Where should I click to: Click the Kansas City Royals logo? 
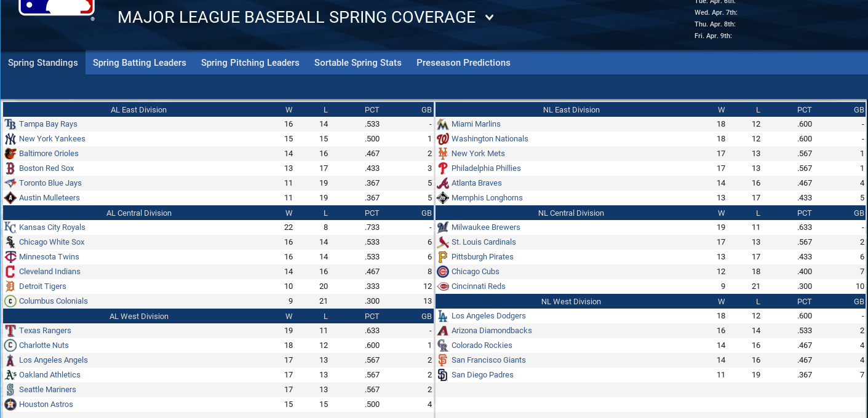10,227
